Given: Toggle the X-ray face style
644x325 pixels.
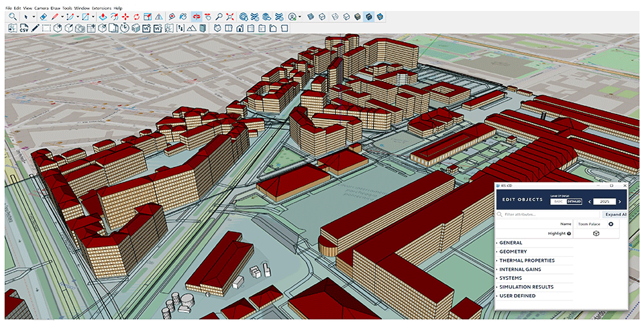Looking at the screenshot, I should (x=311, y=17).
